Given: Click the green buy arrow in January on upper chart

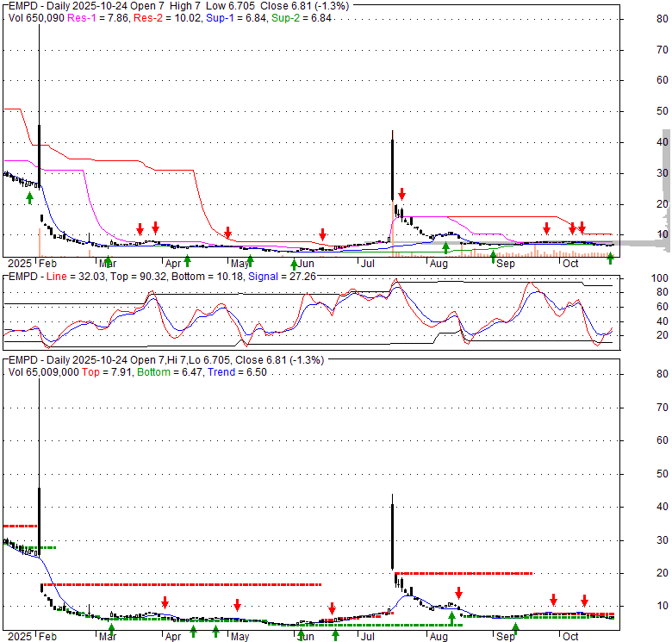Looking at the screenshot, I should coord(29,197).
